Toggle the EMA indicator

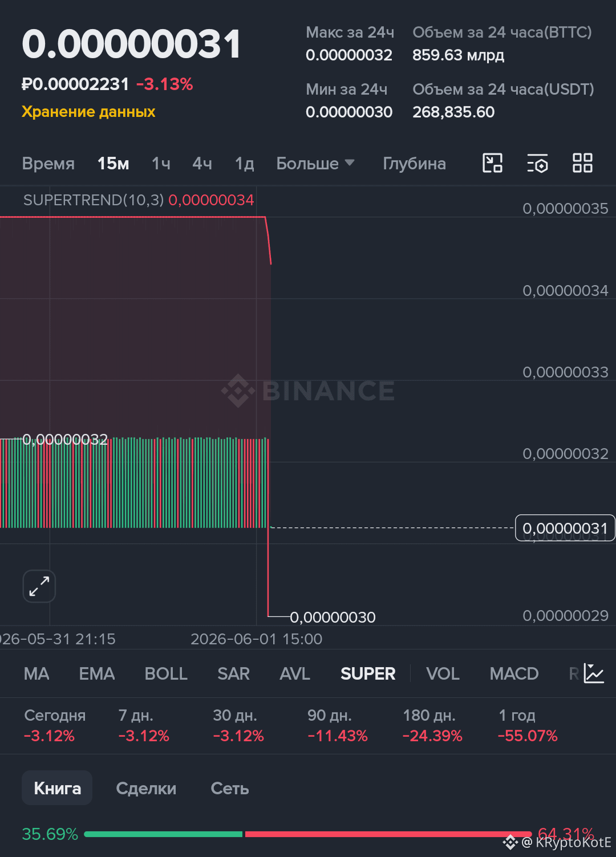click(97, 674)
